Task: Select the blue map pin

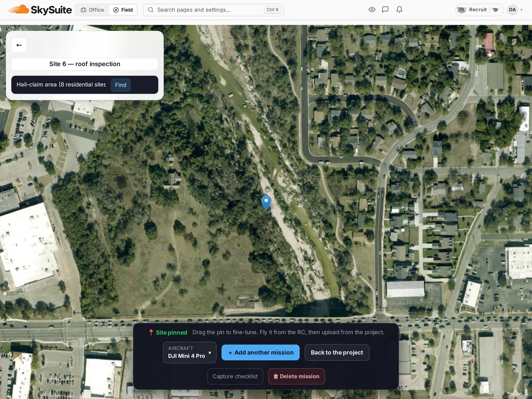Action: click(266, 203)
